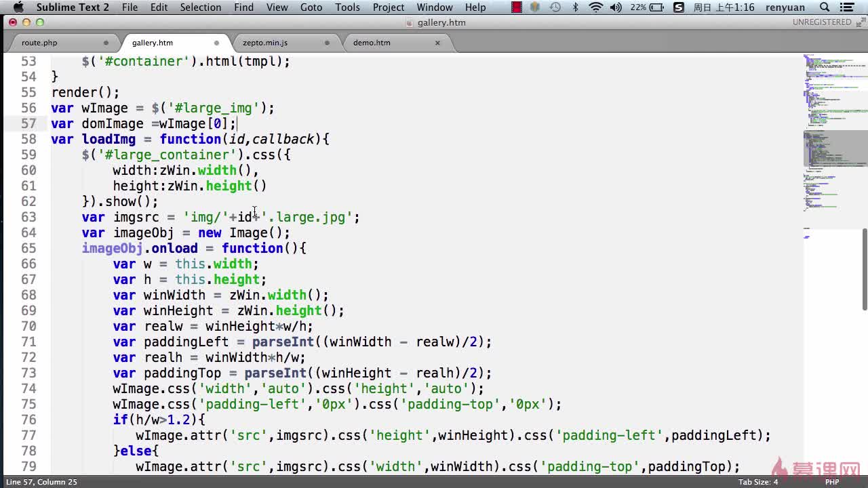
Task: Open the Edit menu
Action: click(159, 7)
